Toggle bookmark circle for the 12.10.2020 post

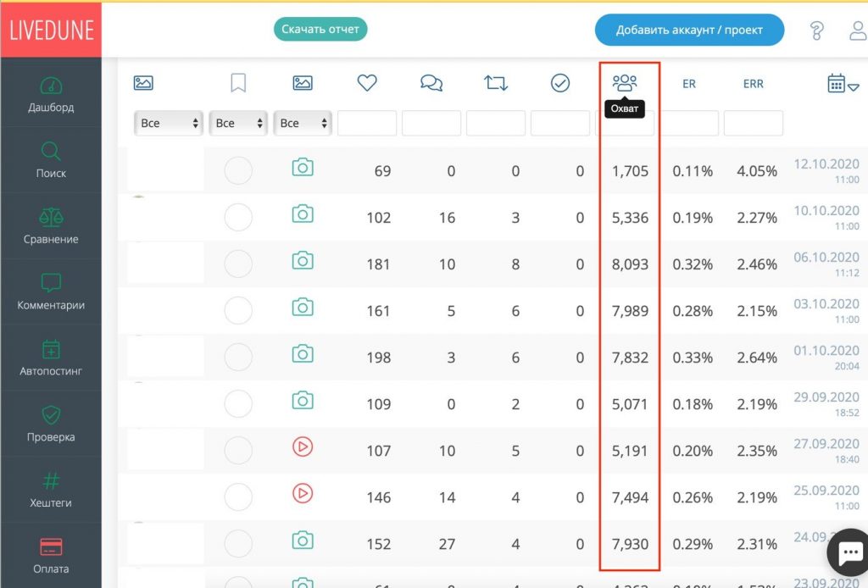point(238,171)
